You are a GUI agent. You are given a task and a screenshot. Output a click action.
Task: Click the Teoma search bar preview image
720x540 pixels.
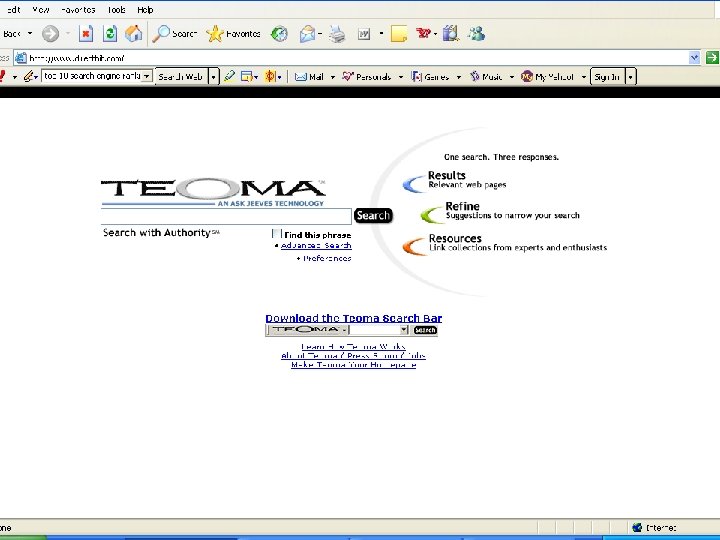click(x=351, y=330)
